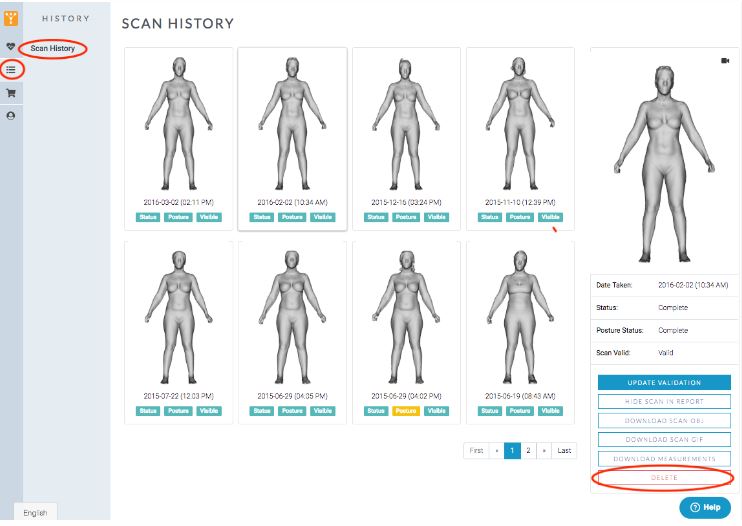
Task: Select the 2015-07-22 scan thumbnail
Action: tap(178, 320)
